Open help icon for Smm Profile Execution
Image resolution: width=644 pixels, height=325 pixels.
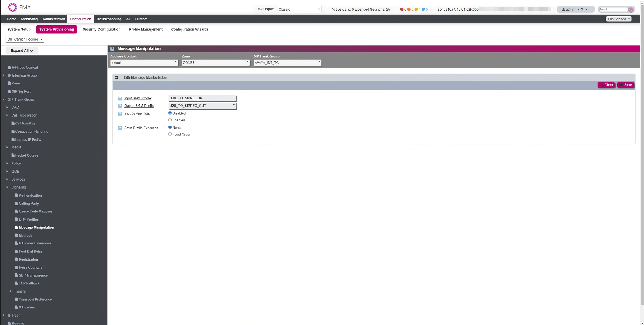pyautogui.click(x=120, y=128)
